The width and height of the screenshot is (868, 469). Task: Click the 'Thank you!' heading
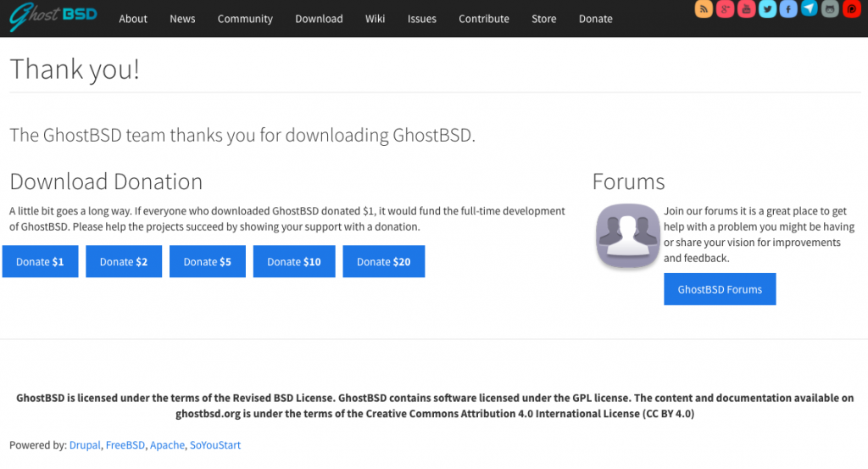pos(75,70)
